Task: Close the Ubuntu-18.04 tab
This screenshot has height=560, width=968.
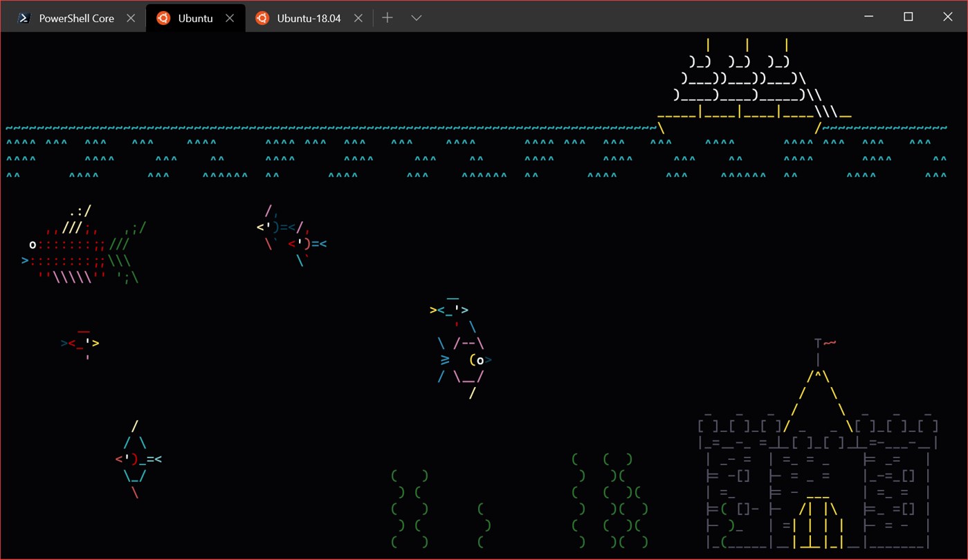Action: point(358,19)
